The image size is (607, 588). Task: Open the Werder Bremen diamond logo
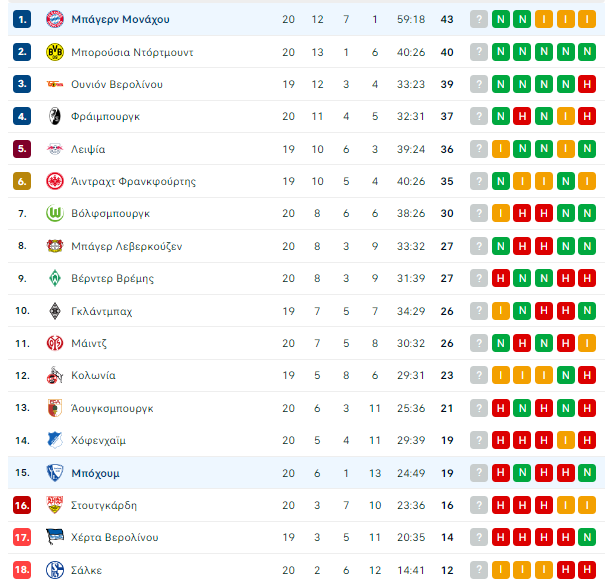click(55, 278)
